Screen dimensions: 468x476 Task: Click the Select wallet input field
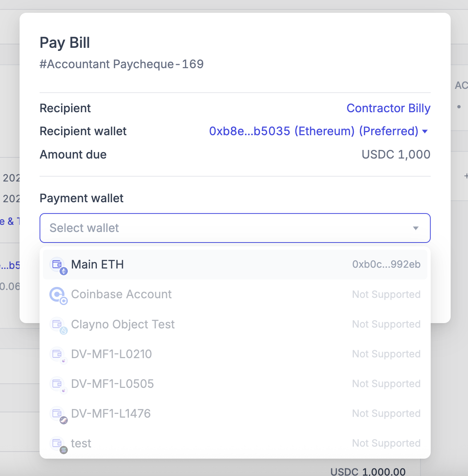(x=226, y=228)
